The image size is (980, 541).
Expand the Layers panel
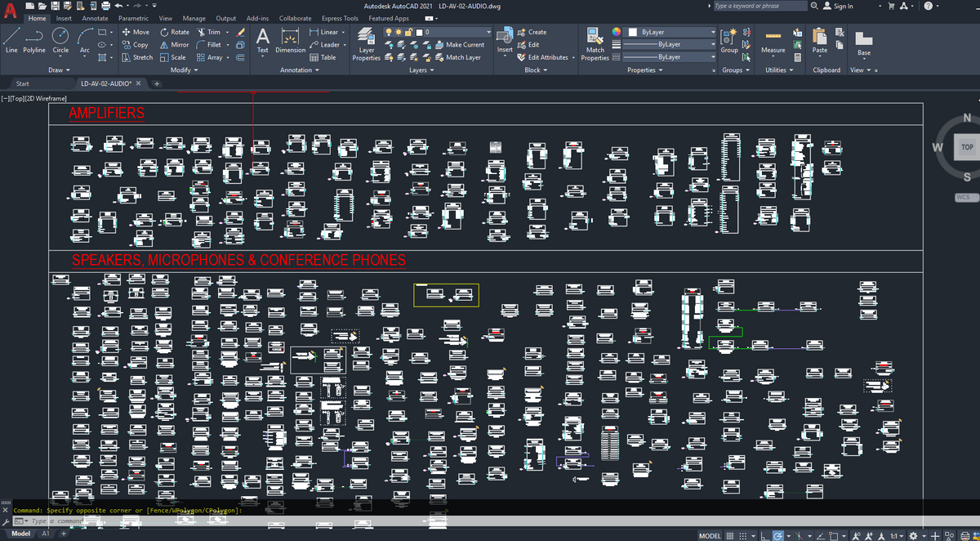(x=422, y=70)
